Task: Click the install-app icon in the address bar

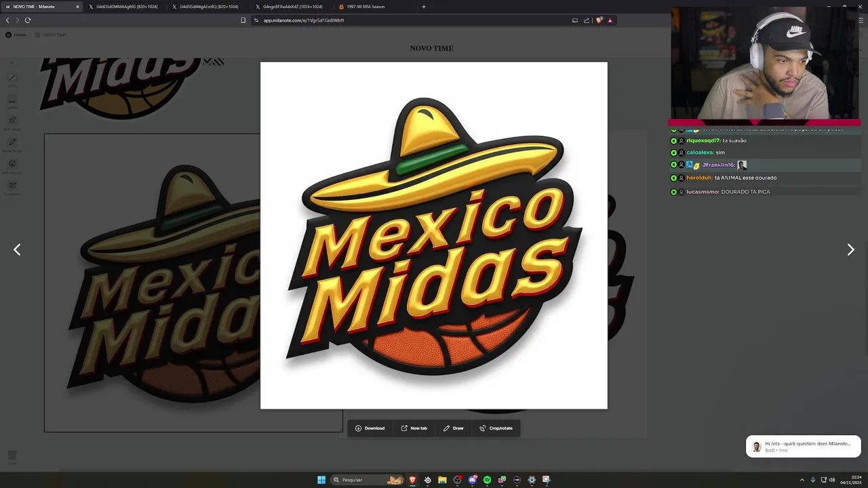Action: [x=575, y=20]
